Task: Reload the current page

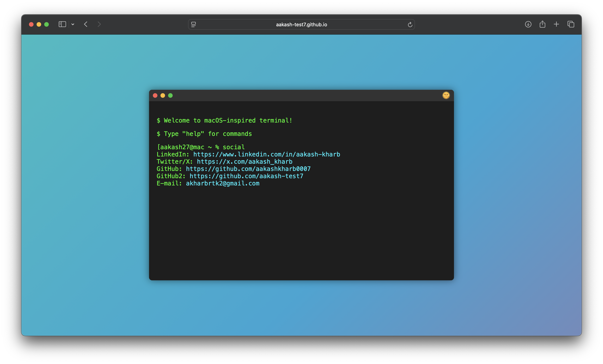Action: pos(410,24)
